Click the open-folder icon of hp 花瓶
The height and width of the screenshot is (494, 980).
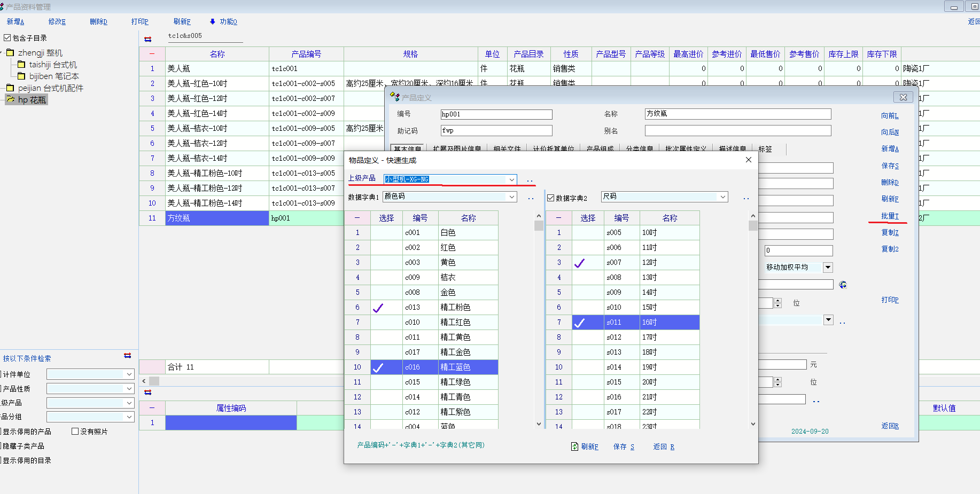click(10, 100)
